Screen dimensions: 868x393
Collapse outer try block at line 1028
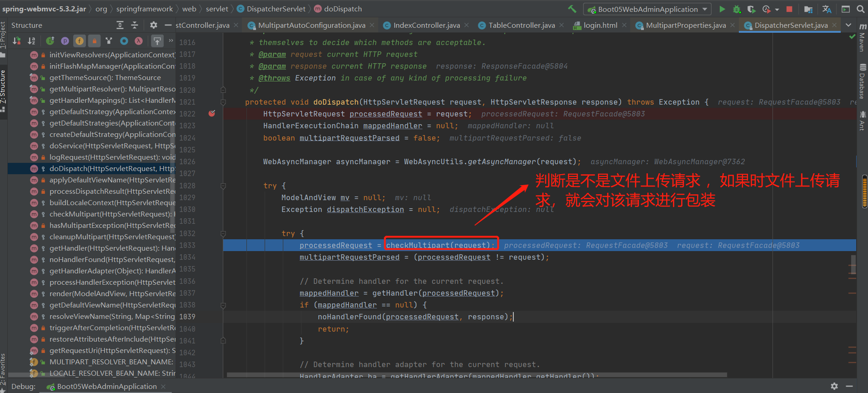coord(223,186)
